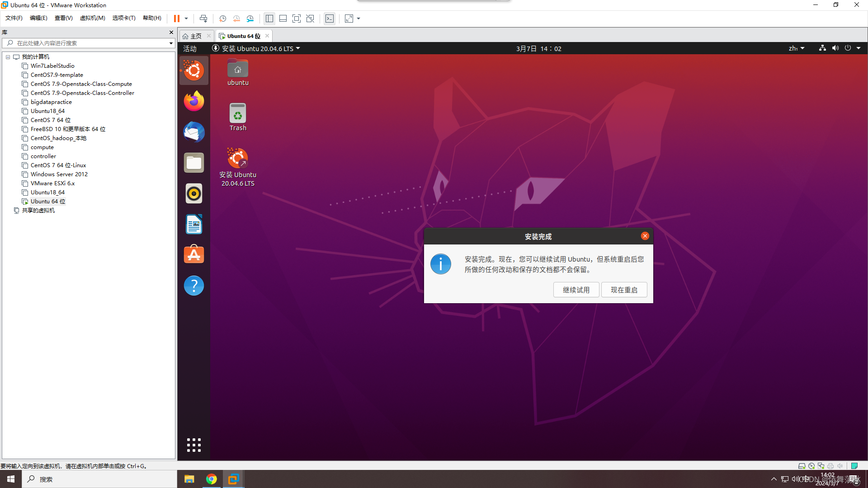Click 继续试用 button in dialog
This screenshot has width=868, height=488.
576,290
